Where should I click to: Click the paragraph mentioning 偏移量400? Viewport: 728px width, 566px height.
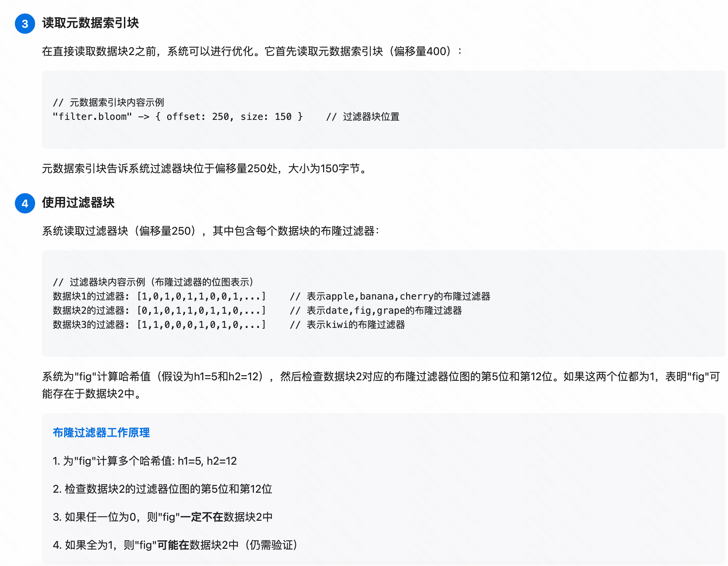pos(252,51)
